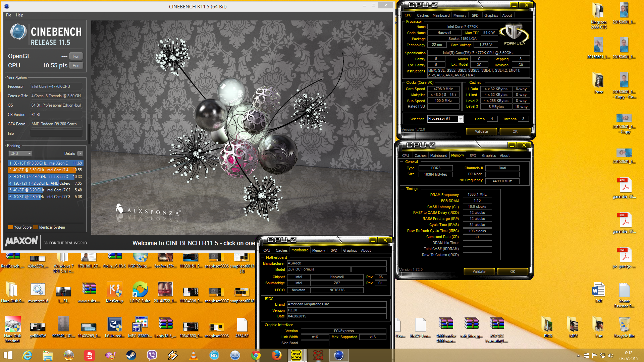Open Winamp from the taskbar
This screenshot has width=644, height=362.
point(173,355)
